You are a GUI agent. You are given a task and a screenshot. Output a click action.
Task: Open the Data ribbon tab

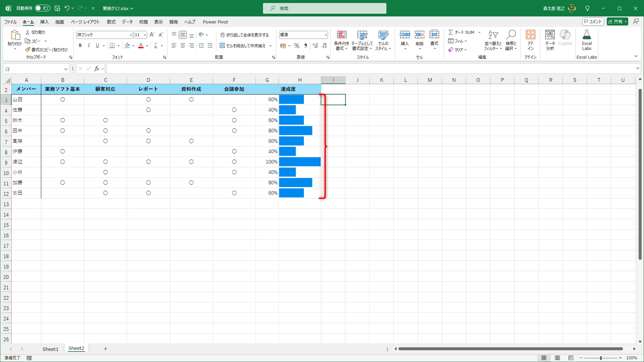tap(127, 22)
